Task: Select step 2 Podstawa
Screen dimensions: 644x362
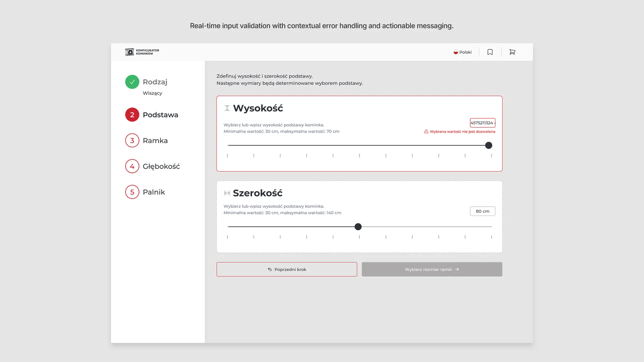Action: [160, 115]
